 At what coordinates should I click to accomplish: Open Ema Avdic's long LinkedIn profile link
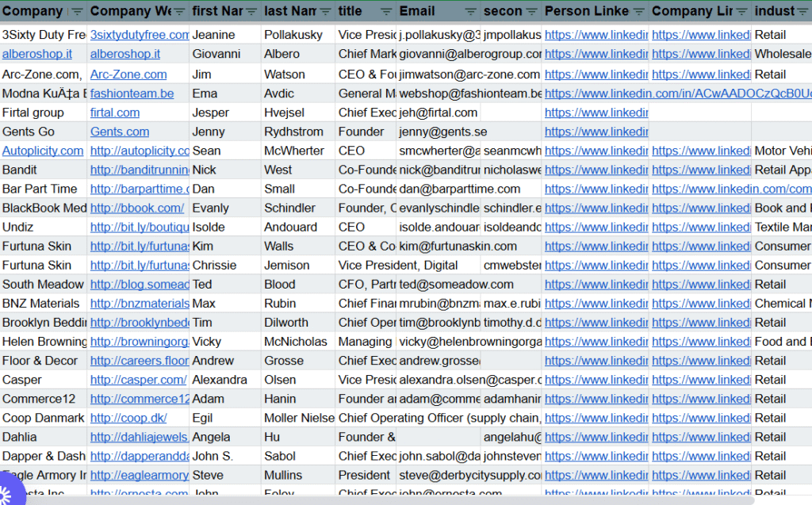(679, 94)
